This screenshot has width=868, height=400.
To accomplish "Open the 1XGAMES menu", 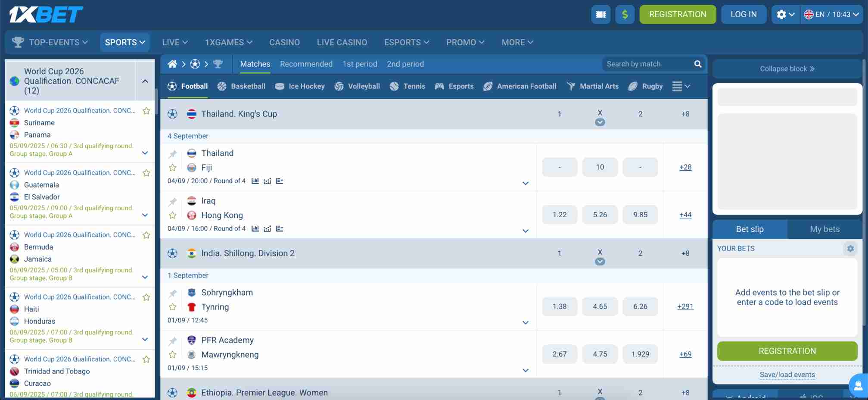I will pos(229,42).
